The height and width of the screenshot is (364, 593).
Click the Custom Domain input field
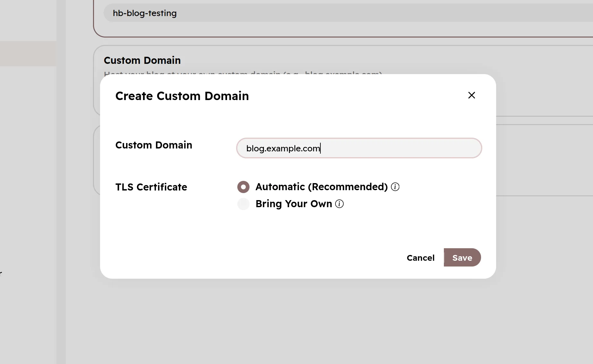coord(359,148)
